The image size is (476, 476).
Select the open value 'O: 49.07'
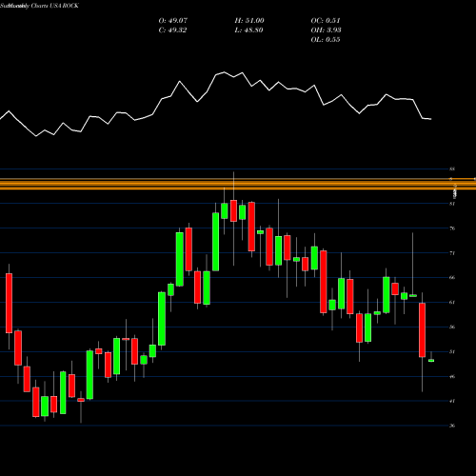point(173,21)
